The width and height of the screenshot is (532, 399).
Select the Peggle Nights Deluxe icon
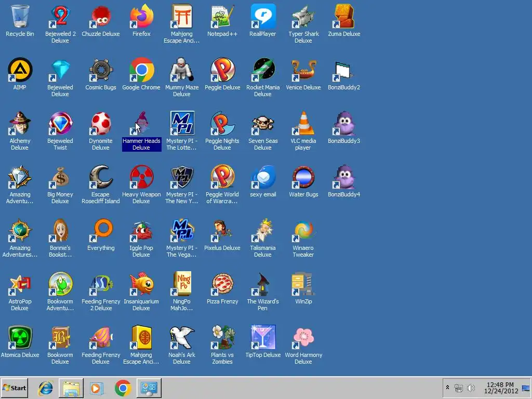(222, 123)
